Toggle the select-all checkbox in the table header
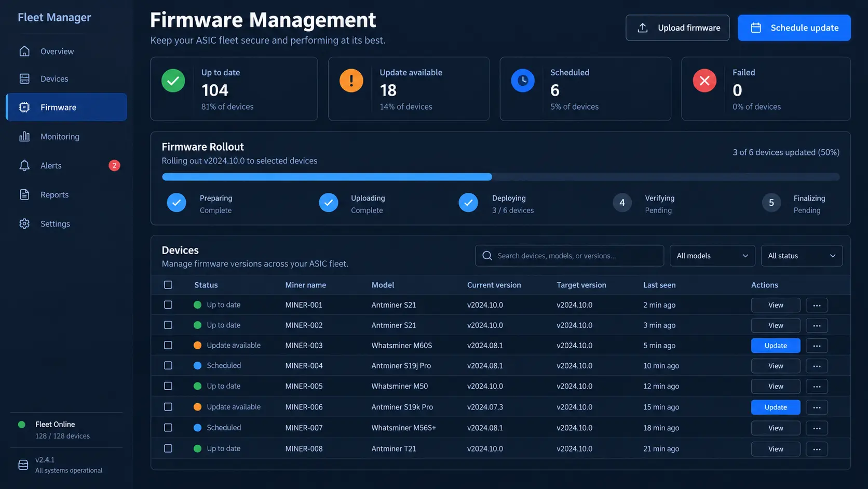The height and width of the screenshot is (489, 868). [168, 285]
